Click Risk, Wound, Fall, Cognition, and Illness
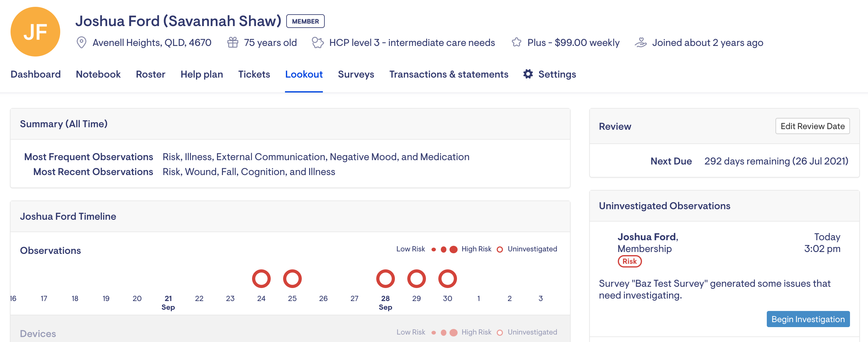The height and width of the screenshot is (342, 868). click(249, 172)
